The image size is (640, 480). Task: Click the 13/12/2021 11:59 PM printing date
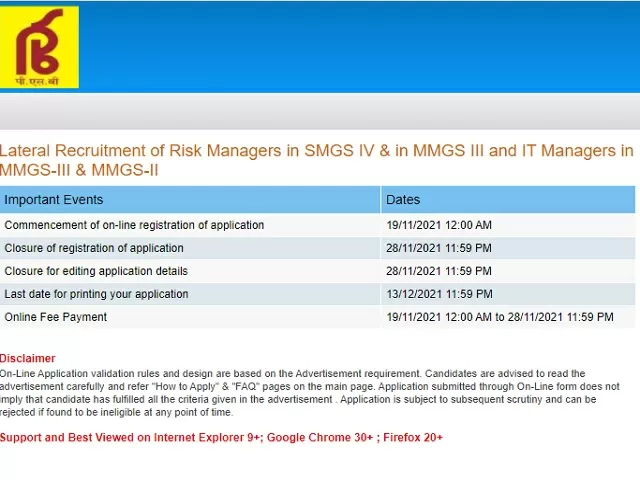439,294
